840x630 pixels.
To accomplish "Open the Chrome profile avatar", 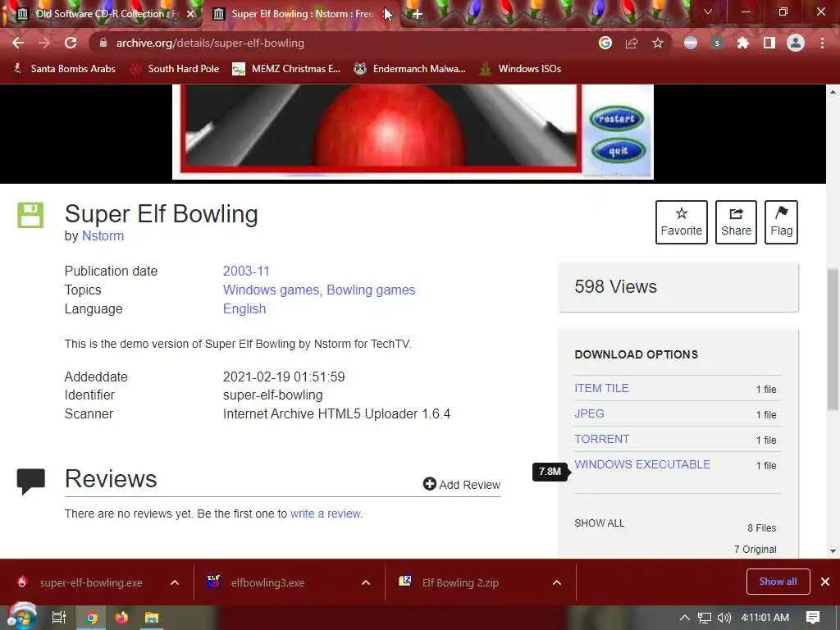I will tap(796, 43).
